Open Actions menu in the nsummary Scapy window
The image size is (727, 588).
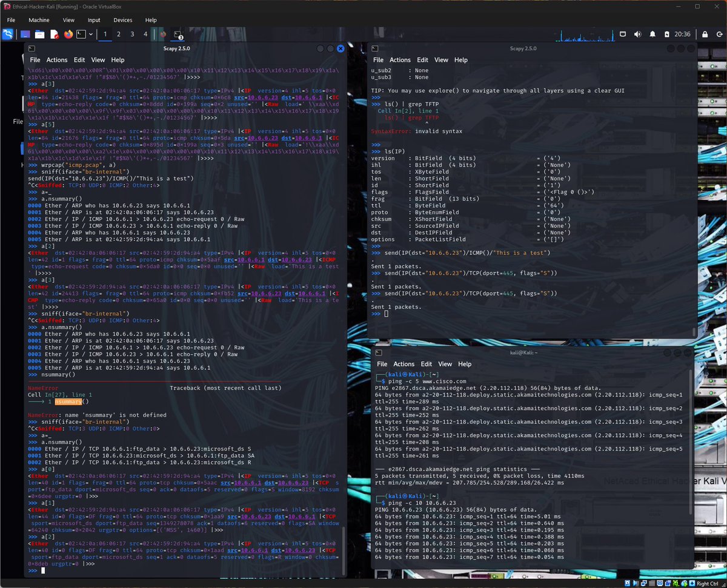[x=57, y=60]
